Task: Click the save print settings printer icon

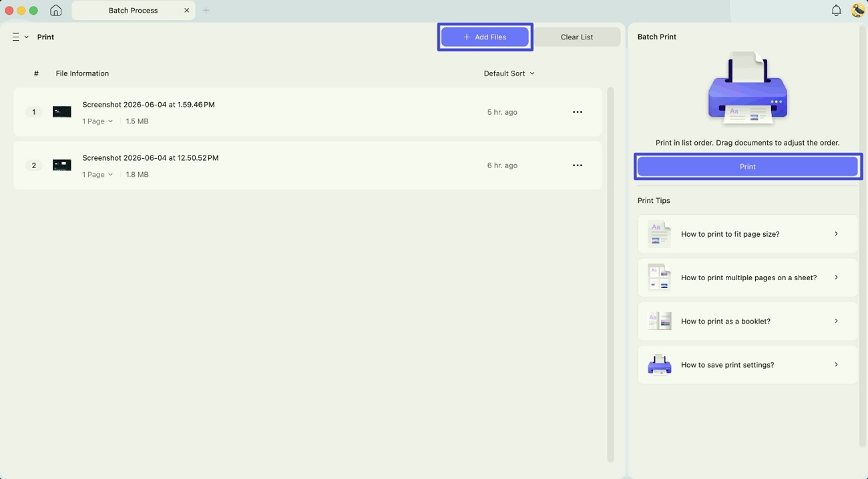Action: (x=659, y=365)
